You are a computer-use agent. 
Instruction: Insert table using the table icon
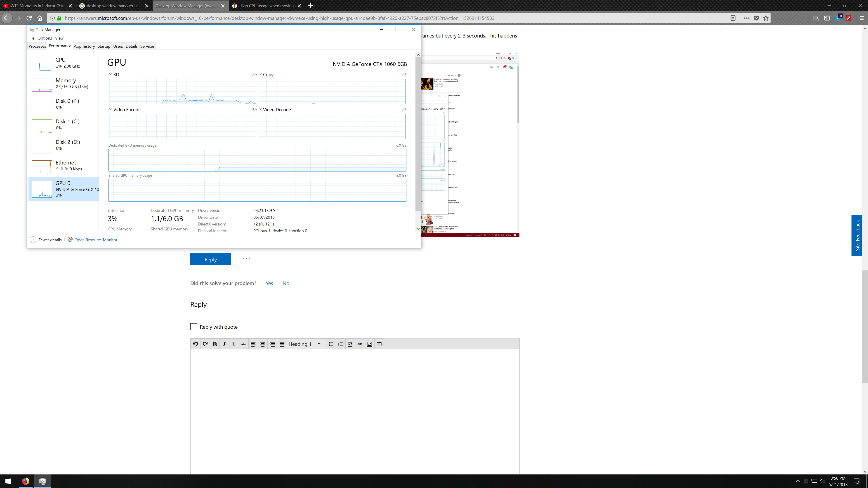point(379,344)
